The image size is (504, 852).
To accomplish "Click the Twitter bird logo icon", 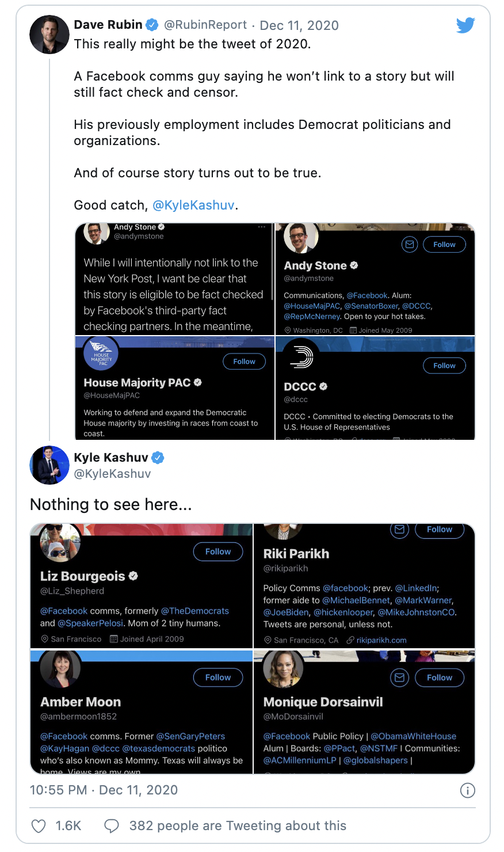I will click(465, 25).
